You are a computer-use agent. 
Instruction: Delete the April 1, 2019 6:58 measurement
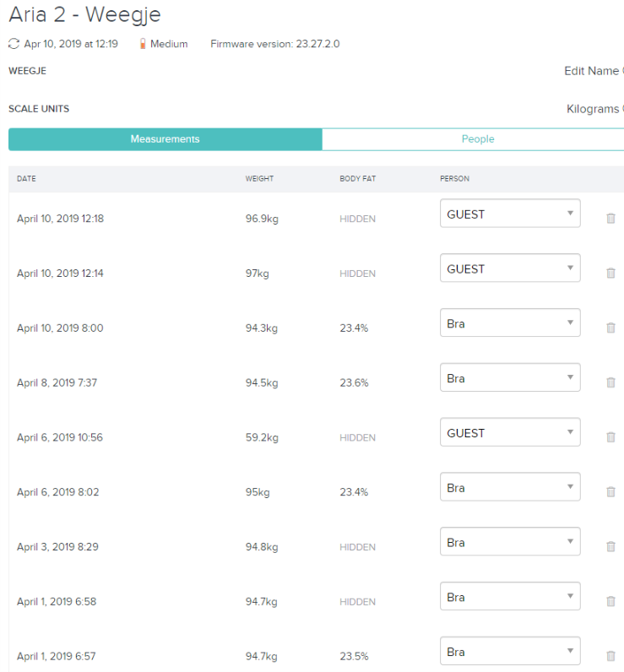(610, 601)
